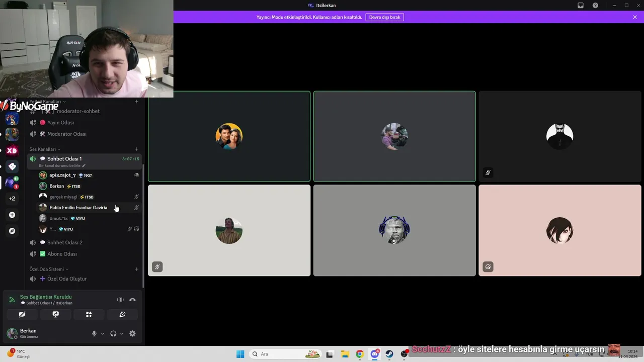Focus the pink tile with anime avatar
644x362 pixels.
(x=560, y=230)
